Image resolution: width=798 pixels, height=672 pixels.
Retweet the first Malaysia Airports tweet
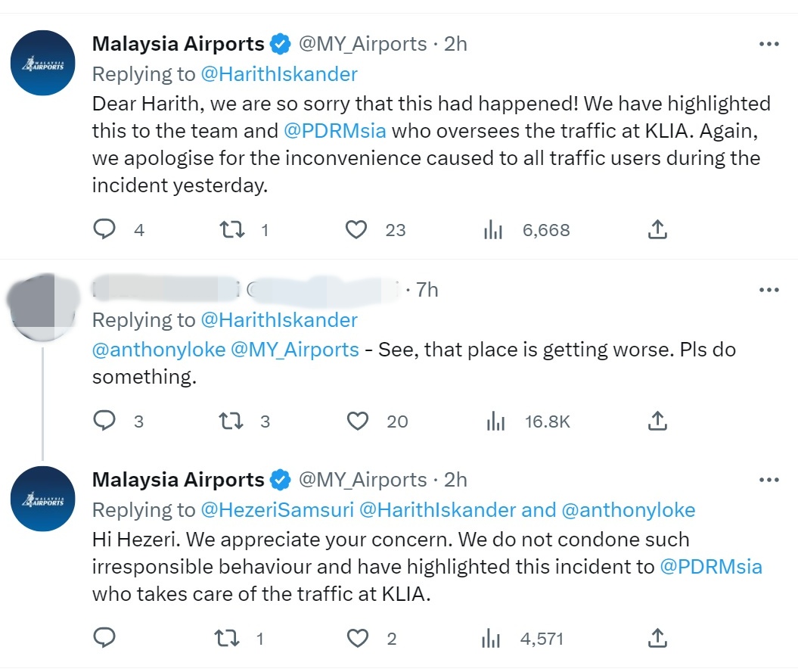coord(231,229)
